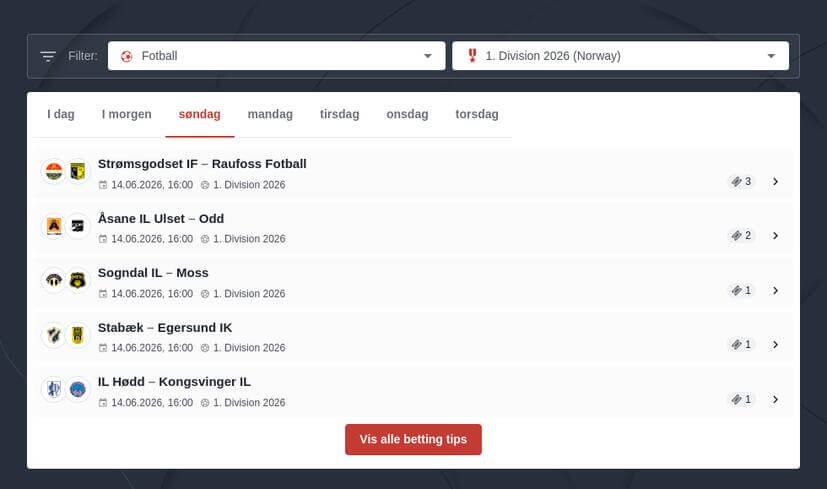Viewport: 827px width, 489px height.
Task: Click Odd team logo
Action: click(x=78, y=226)
